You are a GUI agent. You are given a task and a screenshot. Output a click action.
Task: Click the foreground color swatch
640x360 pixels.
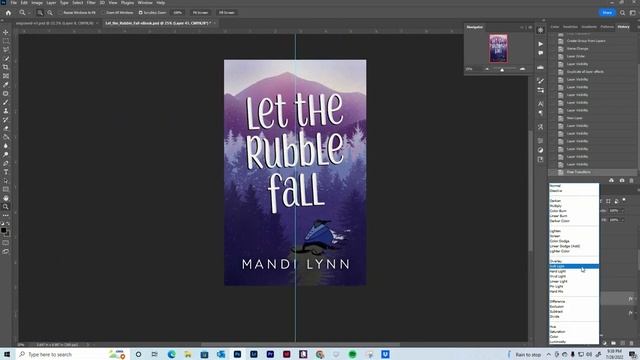tap(4, 231)
